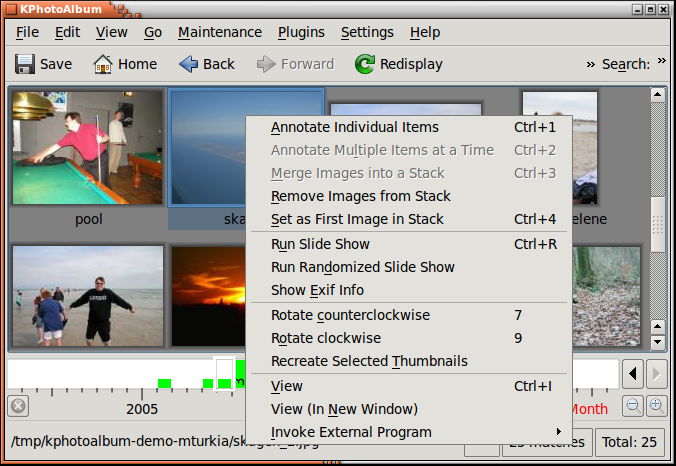Viewport: 676px width, 466px height.
Task: Click the thumbnail scrollbar handle
Action: pyautogui.click(x=657, y=225)
